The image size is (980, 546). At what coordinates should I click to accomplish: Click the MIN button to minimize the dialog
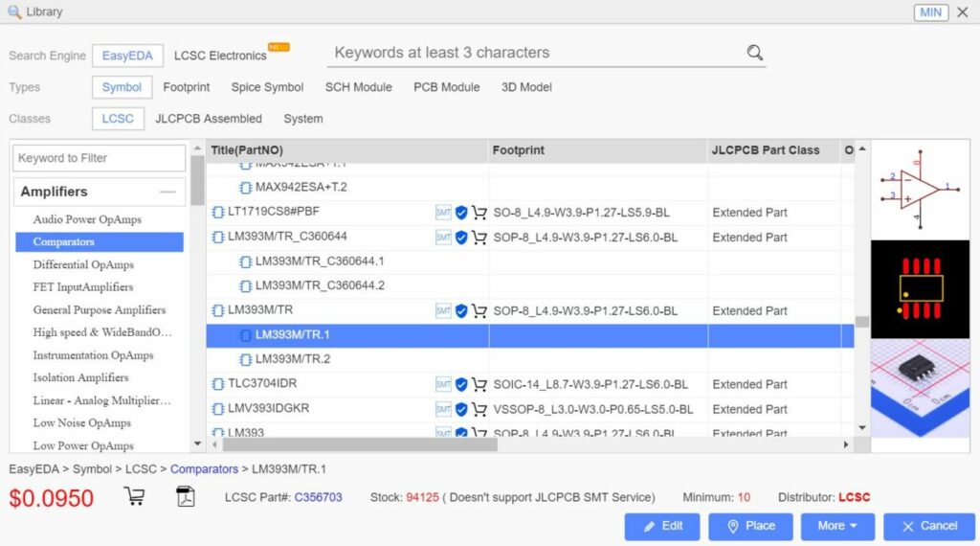pos(930,12)
